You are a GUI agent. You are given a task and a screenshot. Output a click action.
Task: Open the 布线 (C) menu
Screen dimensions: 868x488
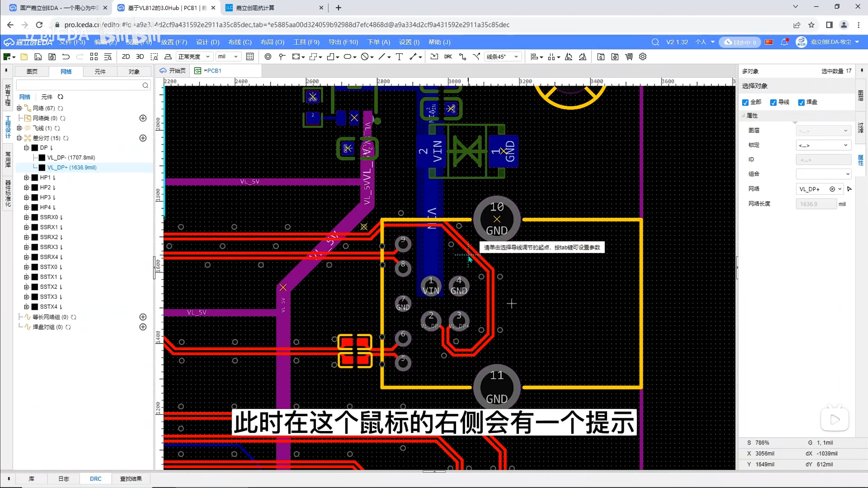tap(240, 42)
